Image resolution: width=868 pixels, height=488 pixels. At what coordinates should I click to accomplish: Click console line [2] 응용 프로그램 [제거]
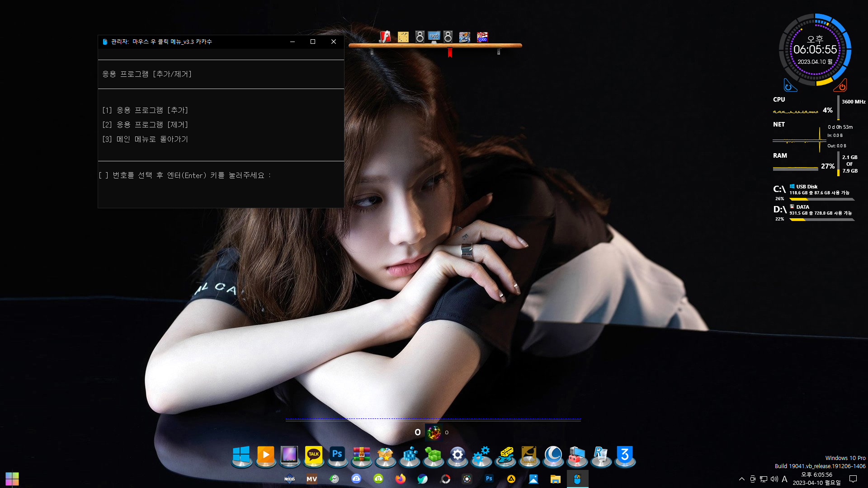point(145,125)
